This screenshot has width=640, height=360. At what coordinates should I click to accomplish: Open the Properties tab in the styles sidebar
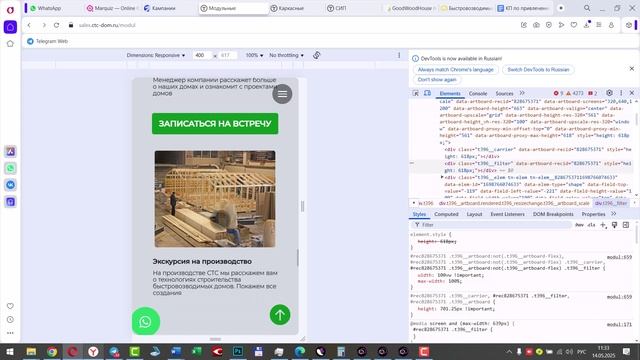pos(593,214)
